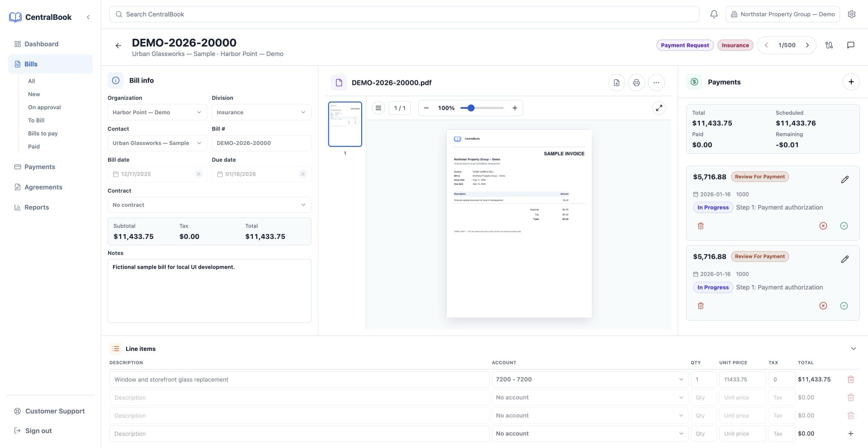This screenshot has height=448, width=868.
Task: Open the account dropdown in the last line row
Action: (x=590, y=434)
